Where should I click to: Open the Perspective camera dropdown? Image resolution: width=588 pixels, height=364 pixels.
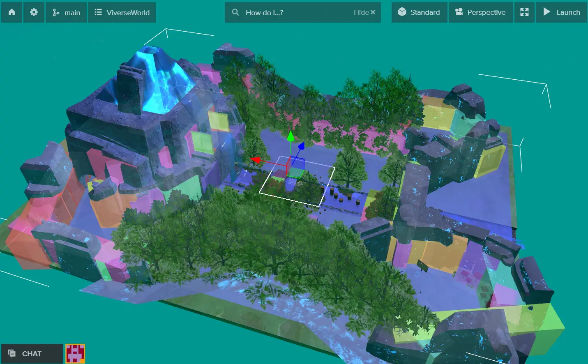tap(480, 12)
